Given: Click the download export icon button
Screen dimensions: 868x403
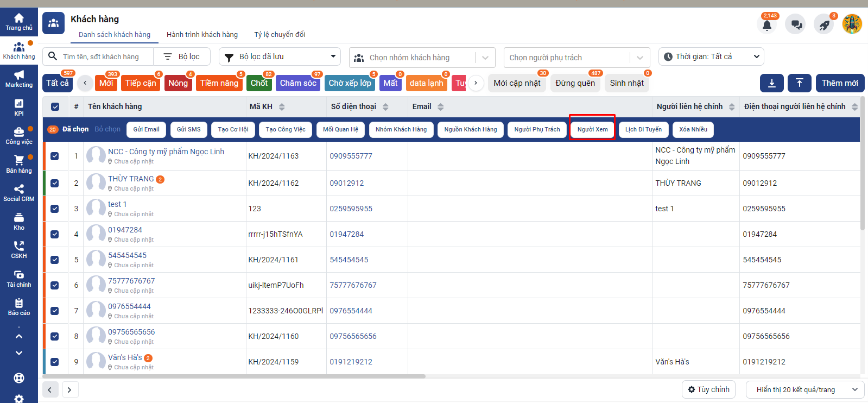Looking at the screenshot, I should pyautogui.click(x=771, y=83).
